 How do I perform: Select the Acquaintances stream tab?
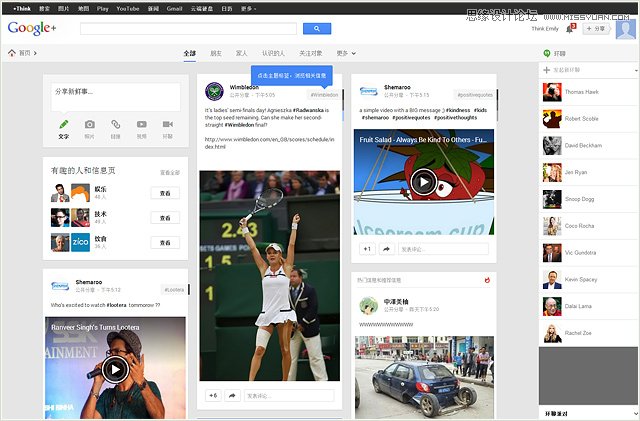point(273,53)
